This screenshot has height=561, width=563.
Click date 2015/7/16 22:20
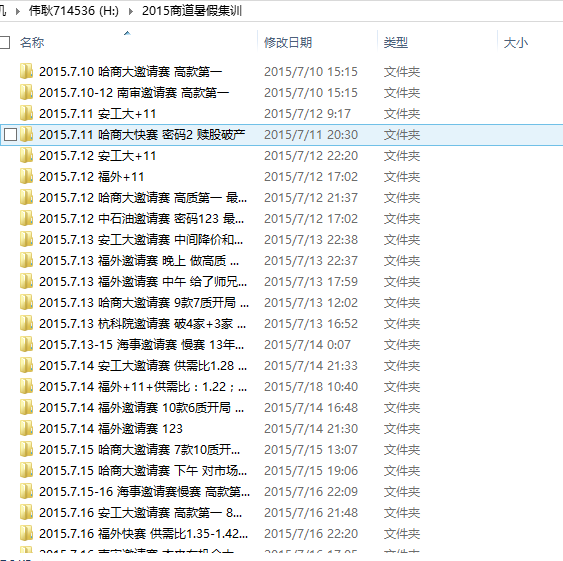click(x=311, y=533)
